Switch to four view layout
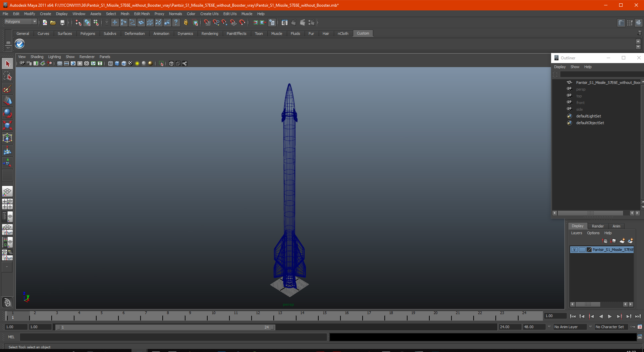Screen dimensions: 644x352 tap(7, 204)
